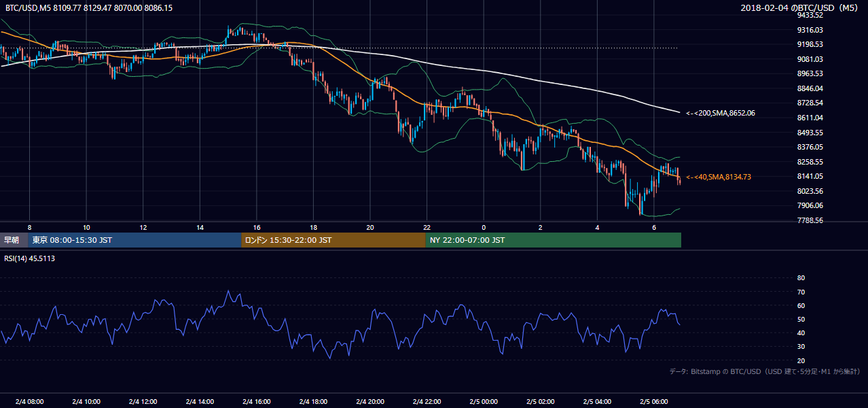This screenshot has width=868, height=408.
Task: Click the RSI axis level 20
Action: 801,360
